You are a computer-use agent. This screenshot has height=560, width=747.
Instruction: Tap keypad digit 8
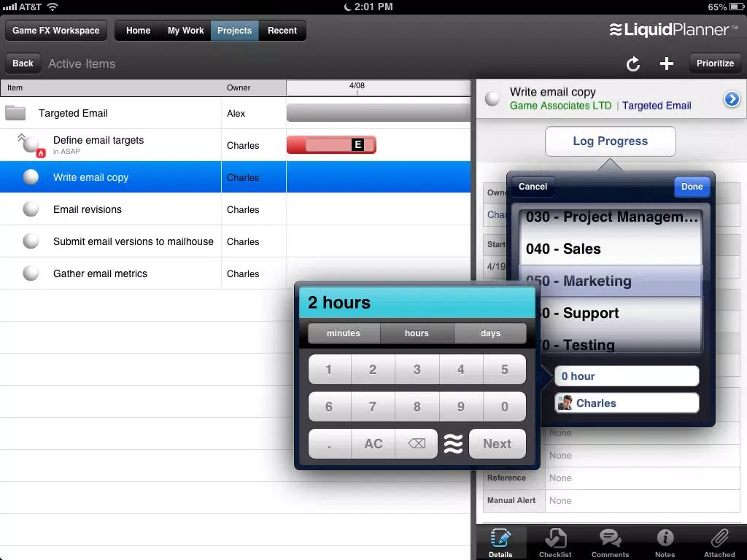(x=417, y=407)
